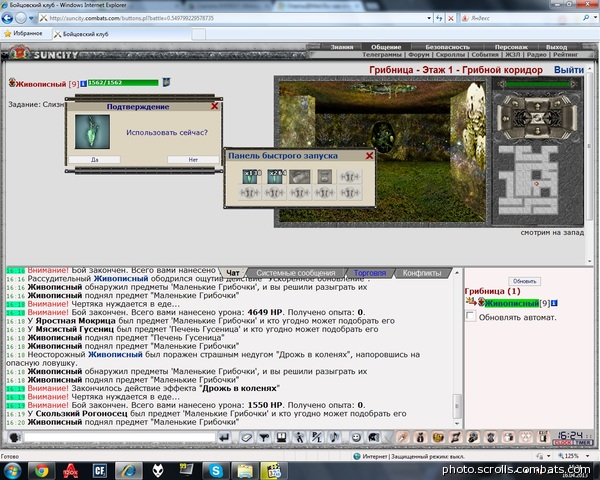Click the P/L translit icon in chat toolbar

point(317,437)
